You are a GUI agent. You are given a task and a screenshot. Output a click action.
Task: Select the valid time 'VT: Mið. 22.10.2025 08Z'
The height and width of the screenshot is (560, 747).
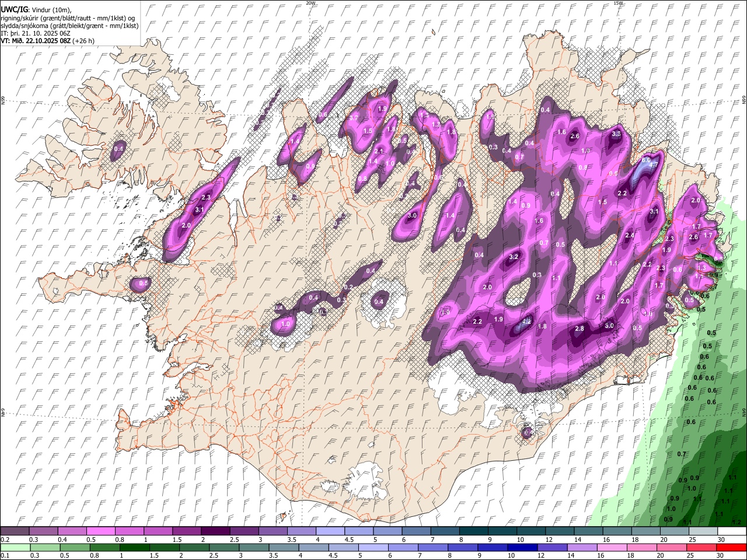36,41
